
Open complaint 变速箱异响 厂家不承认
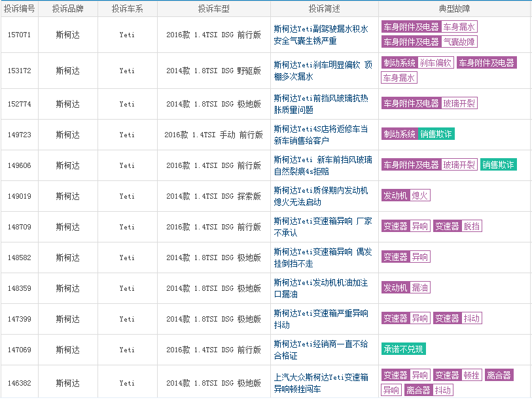[323, 227]
